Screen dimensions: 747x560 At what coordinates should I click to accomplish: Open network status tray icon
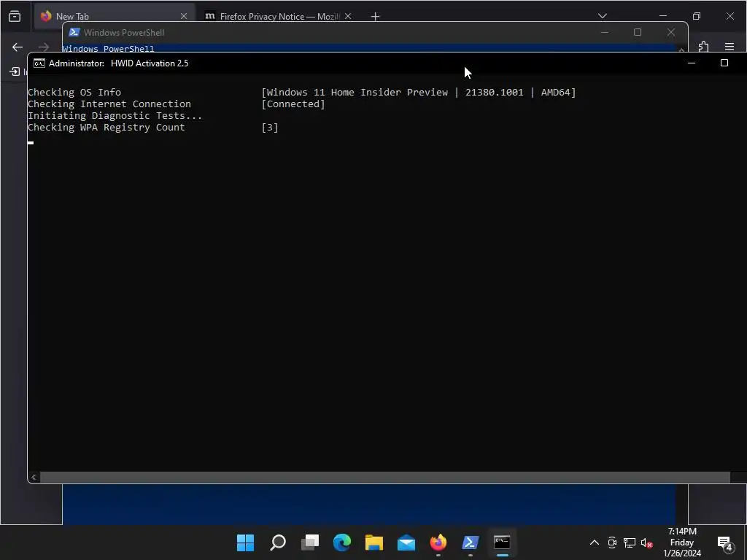[630, 542]
